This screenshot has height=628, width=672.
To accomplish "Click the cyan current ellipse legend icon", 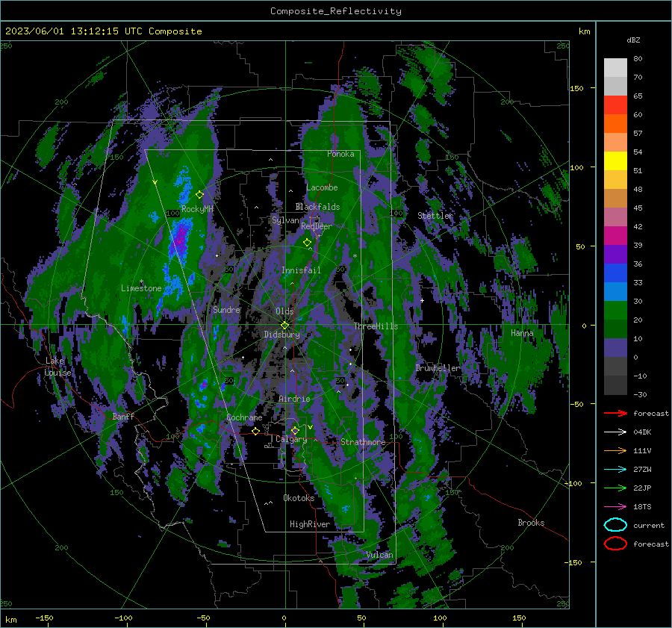I will (615, 525).
